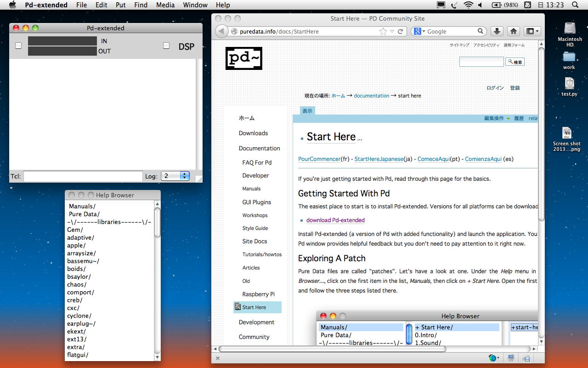Click the battery status icon

(497, 5)
